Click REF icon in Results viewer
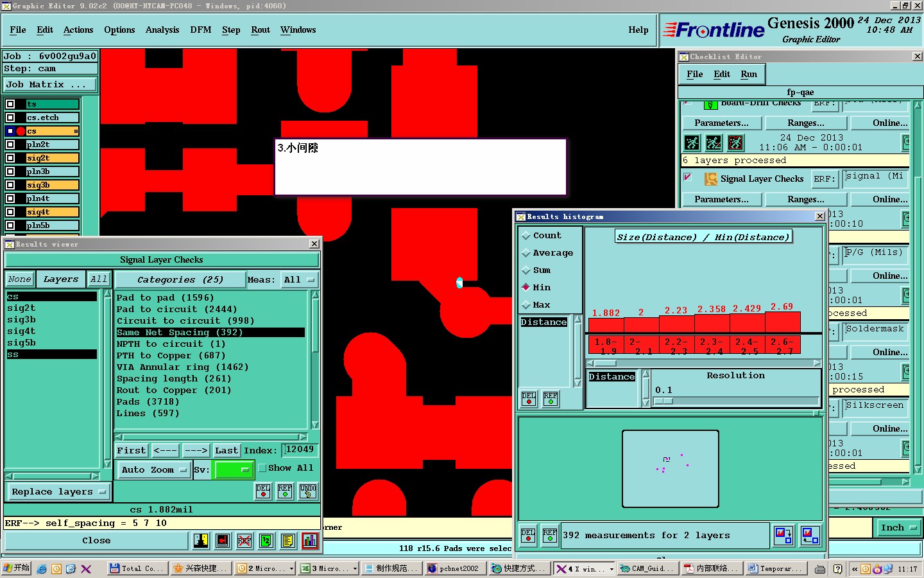Screen dimensions: 924x578 285,491
